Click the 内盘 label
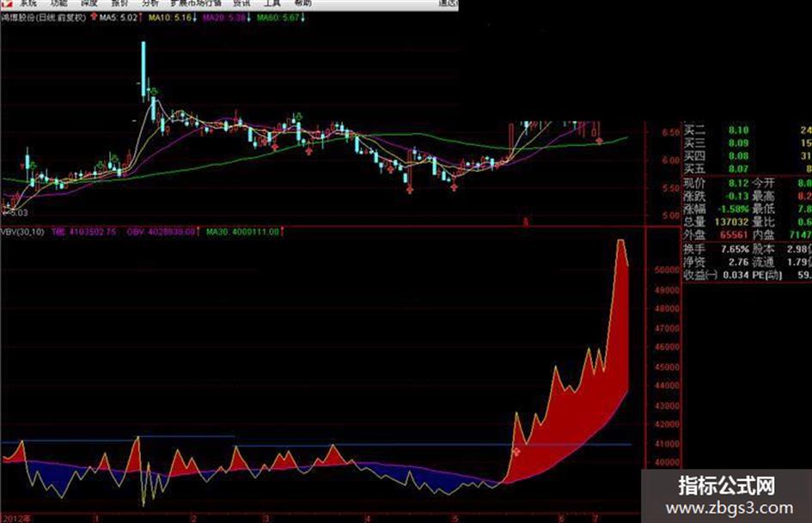The height and width of the screenshot is (523, 812). pos(763,235)
